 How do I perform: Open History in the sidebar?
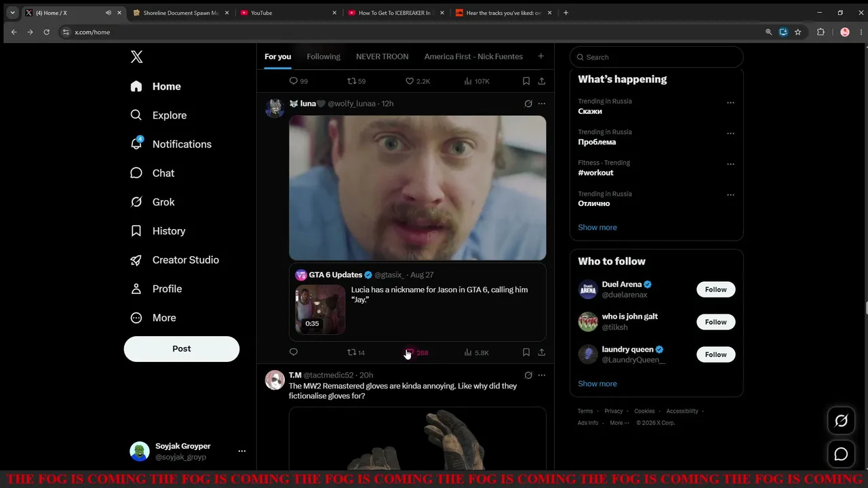click(x=158, y=231)
